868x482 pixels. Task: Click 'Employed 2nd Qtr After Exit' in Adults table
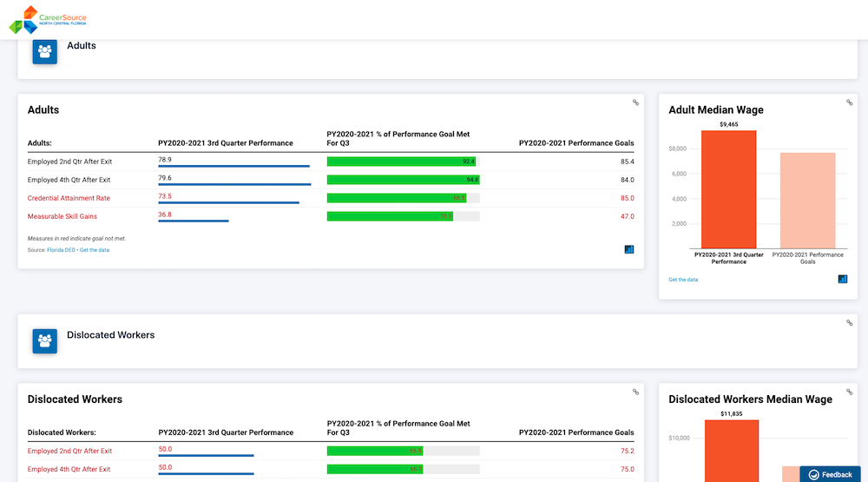point(69,162)
